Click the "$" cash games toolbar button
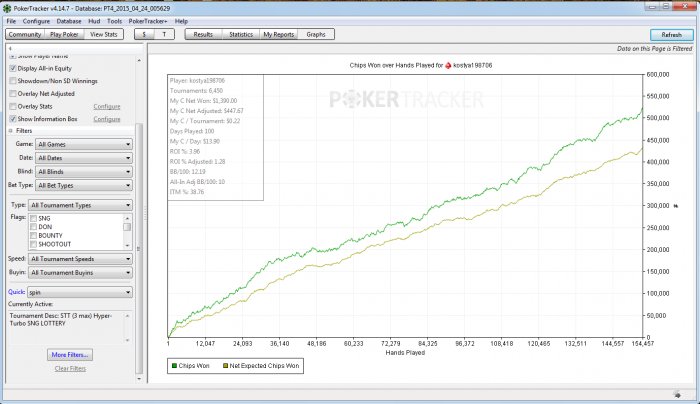The height and width of the screenshot is (404, 700). 146,34
